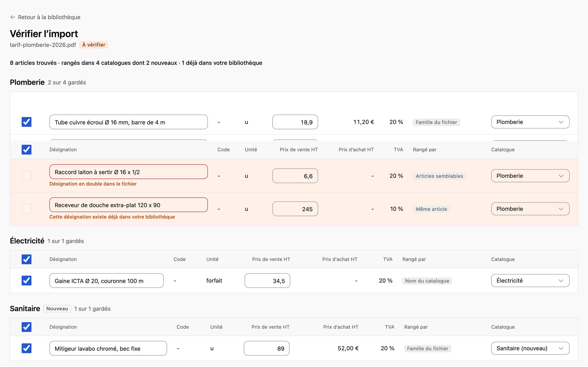Click the 245 sale price field
Viewport: 588px width, 367px height.
pyautogui.click(x=295, y=209)
